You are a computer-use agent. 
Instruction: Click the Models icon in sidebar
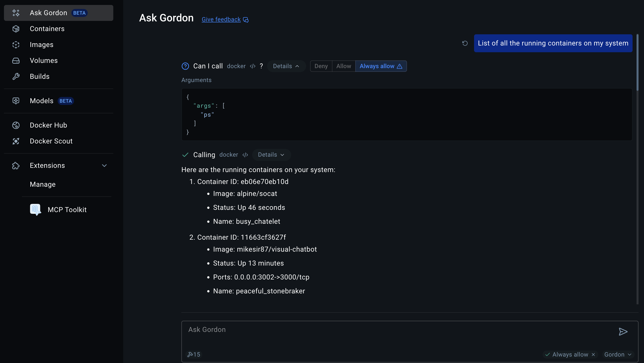16,101
